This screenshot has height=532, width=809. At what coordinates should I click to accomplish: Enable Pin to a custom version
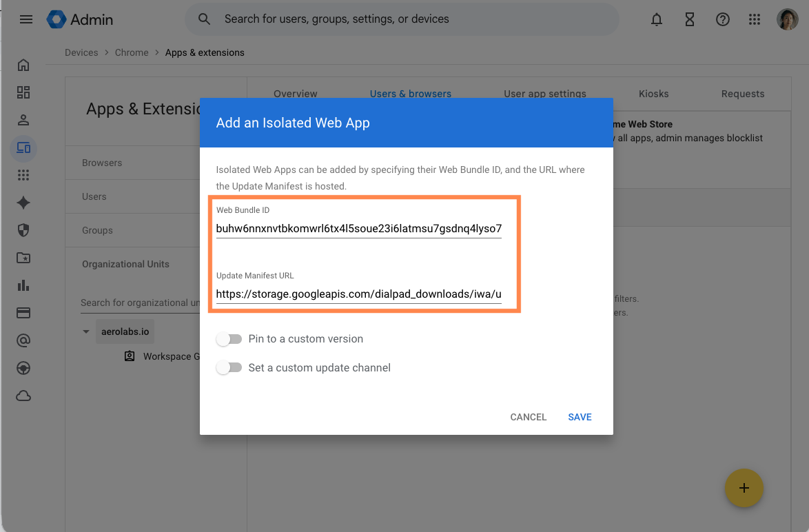(x=229, y=338)
